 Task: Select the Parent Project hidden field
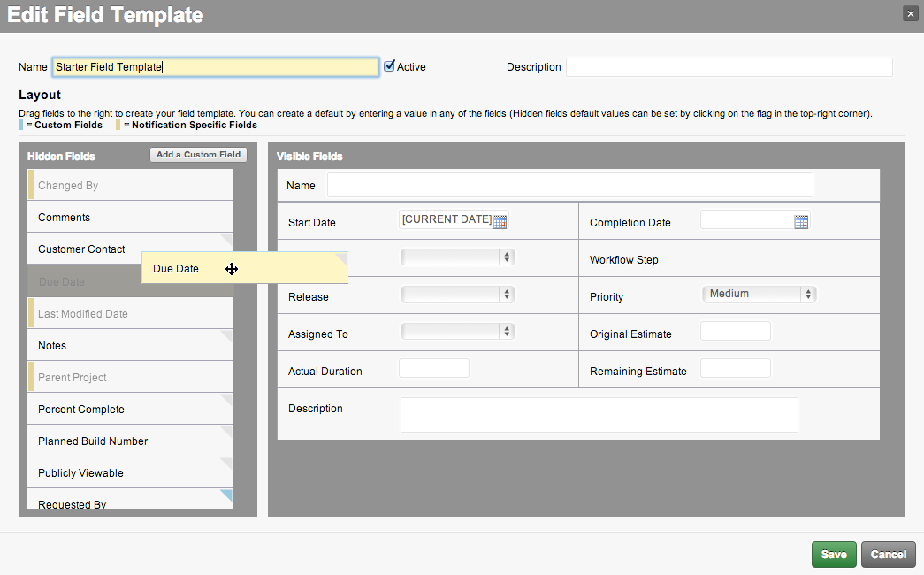pos(130,378)
